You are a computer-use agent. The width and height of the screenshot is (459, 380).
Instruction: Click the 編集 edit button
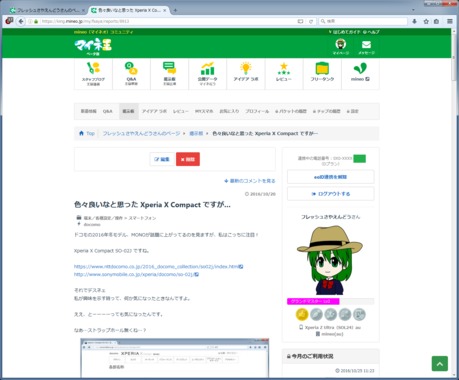click(x=162, y=159)
